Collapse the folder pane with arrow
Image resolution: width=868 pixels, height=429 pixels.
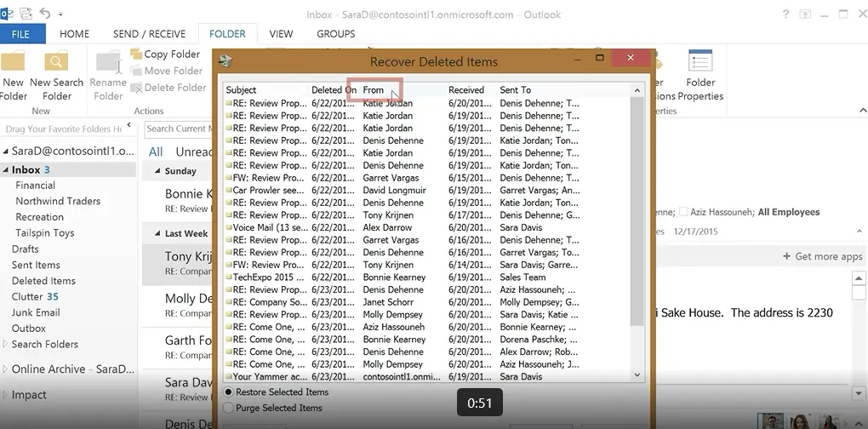pyautogui.click(x=129, y=125)
